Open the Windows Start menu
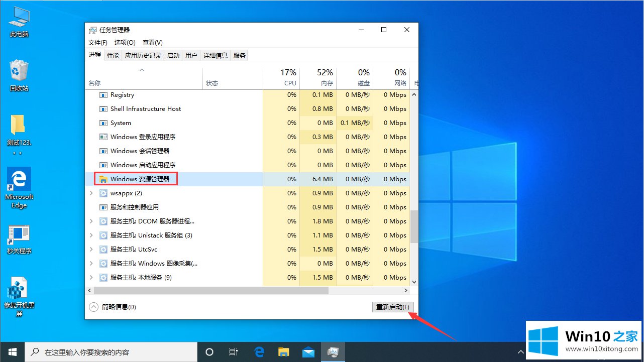The height and width of the screenshot is (362, 644). [x=12, y=352]
